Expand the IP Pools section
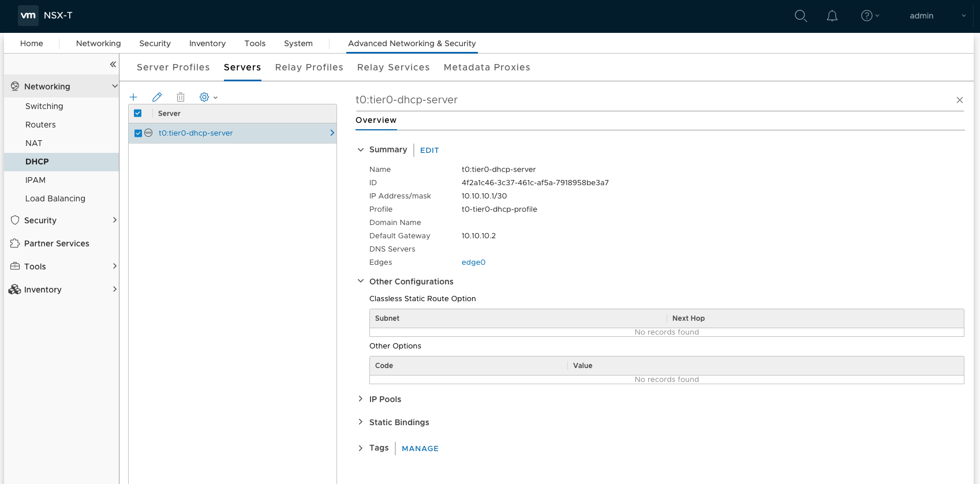This screenshot has height=484, width=980. [x=385, y=399]
